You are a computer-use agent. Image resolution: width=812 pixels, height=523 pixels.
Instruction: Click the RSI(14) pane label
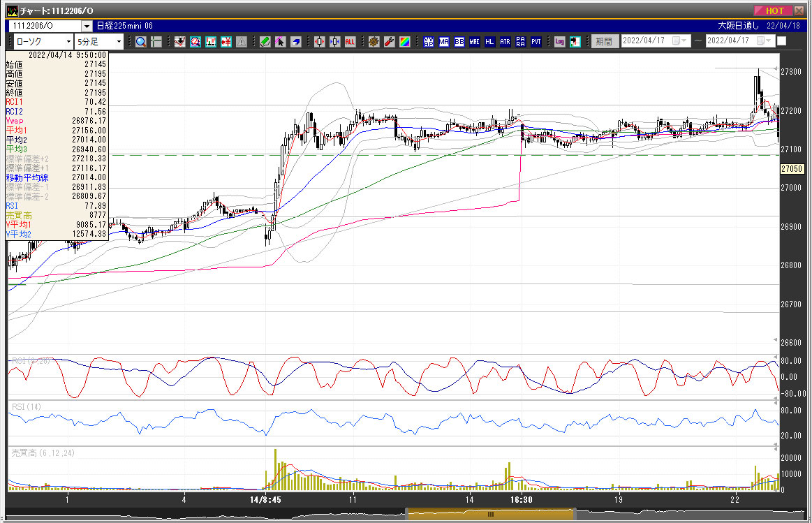pos(27,407)
